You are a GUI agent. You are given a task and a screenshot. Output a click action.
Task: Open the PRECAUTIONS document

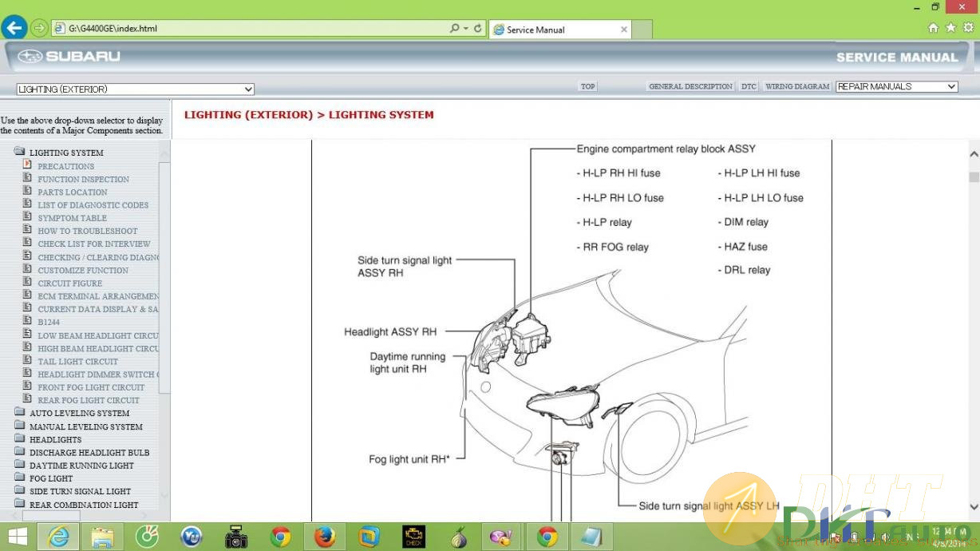pyautogui.click(x=65, y=166)
